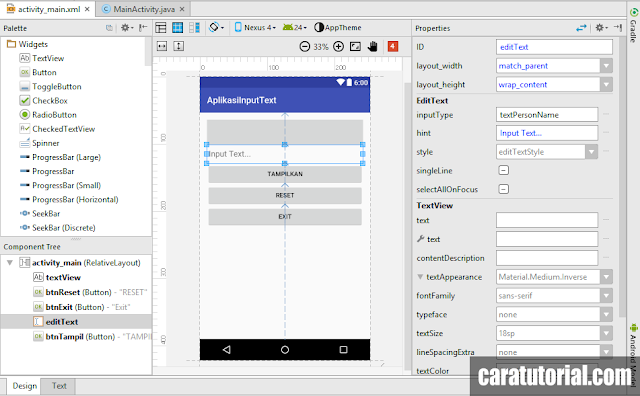Hide the Palette panel
The image size is (640, 396).
click(143, 28)
